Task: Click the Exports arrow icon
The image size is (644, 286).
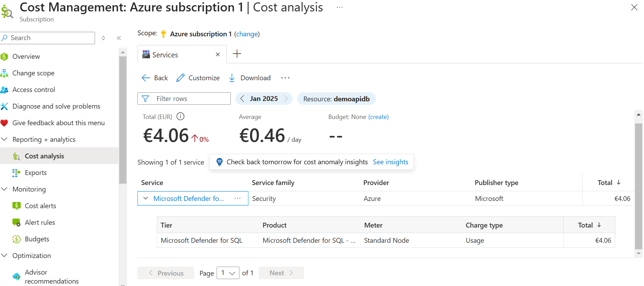Action: 16,173
